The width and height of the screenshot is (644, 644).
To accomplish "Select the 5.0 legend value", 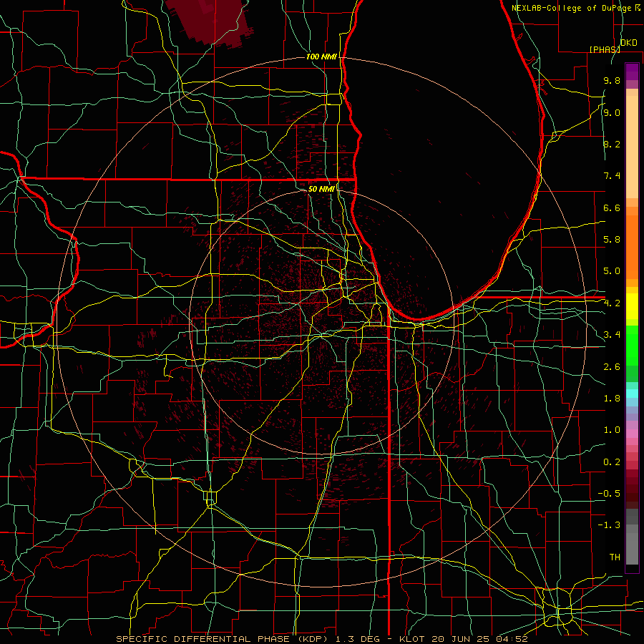I will [612, 271].
